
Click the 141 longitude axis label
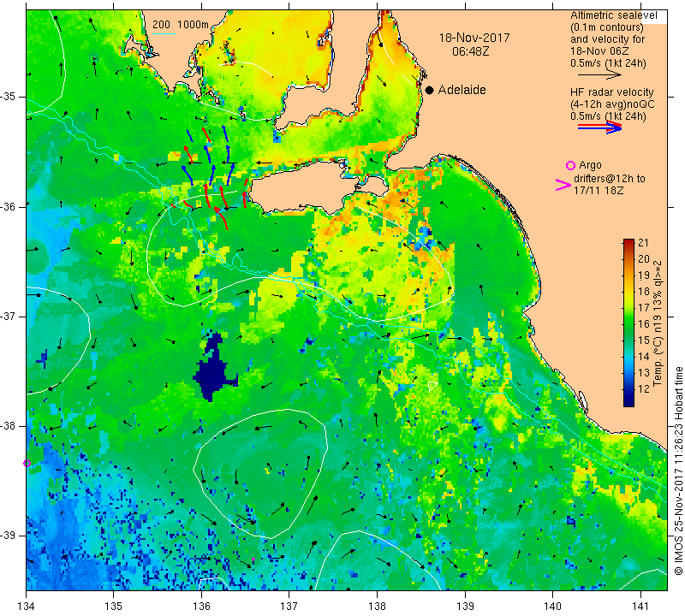tap(640, 606)
